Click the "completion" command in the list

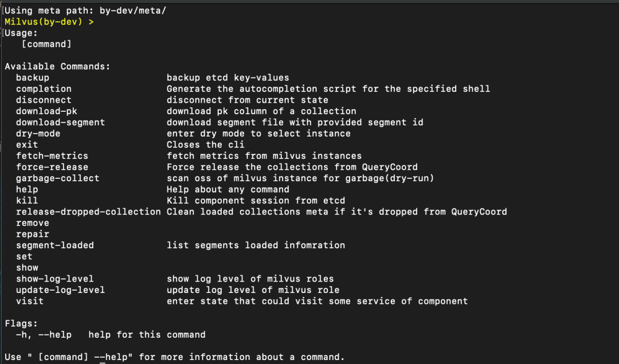click(x=44, y=89)
